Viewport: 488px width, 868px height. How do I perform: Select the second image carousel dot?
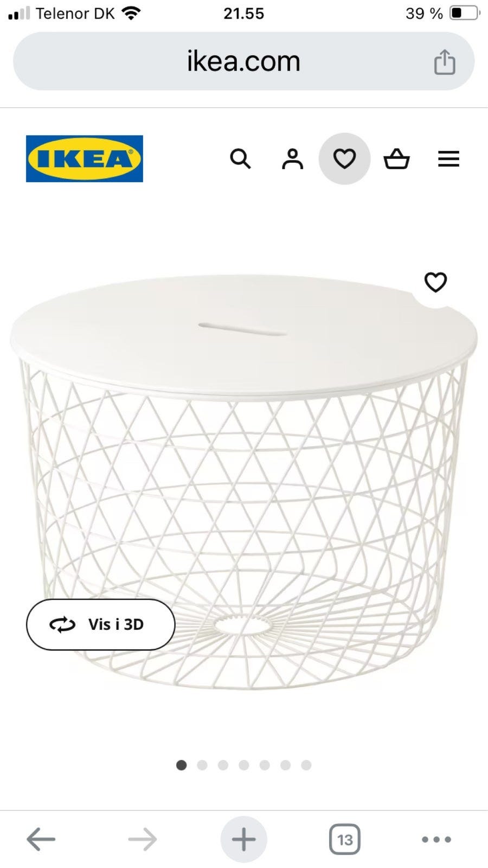pyautogui.click(x=202, y=765)
